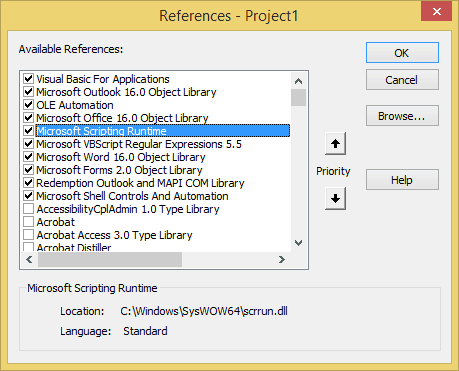Click the list scroll down arrow
Image resolution: width=459 pixels, height=371 pixels.
point(299,243)
